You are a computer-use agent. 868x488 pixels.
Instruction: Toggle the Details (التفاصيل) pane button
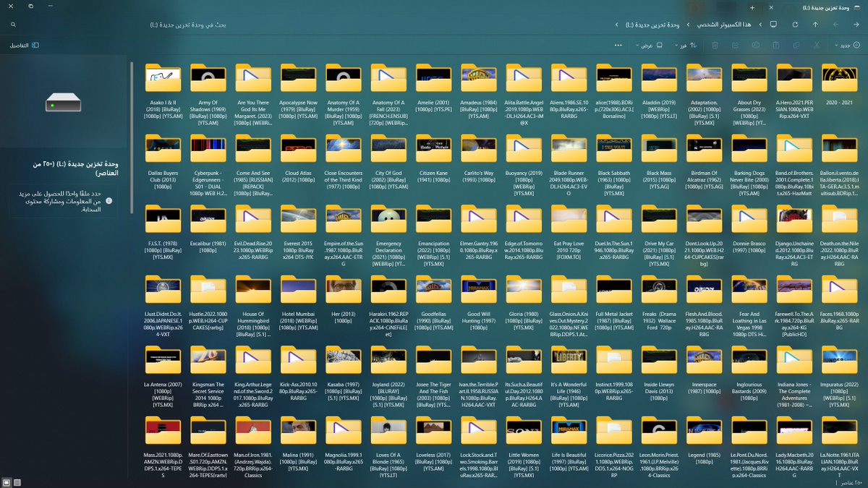click(24, 45)
